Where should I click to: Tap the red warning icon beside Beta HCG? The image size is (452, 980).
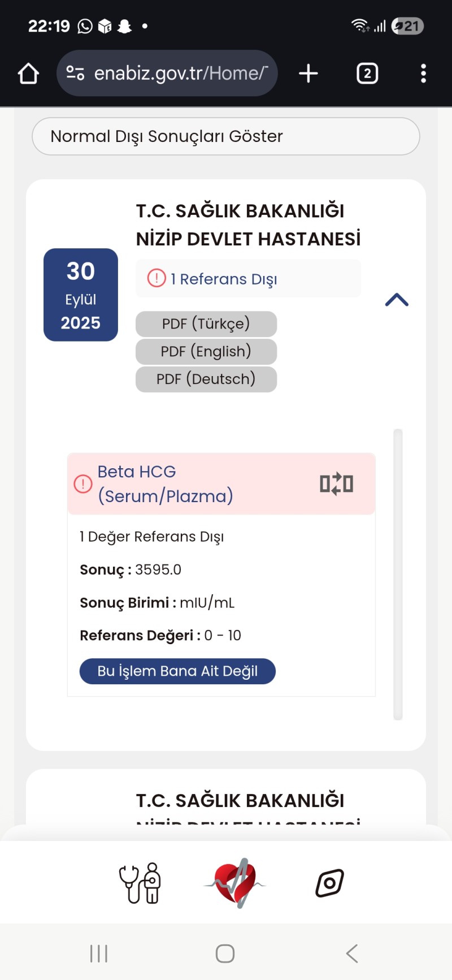tap(83, 484)
